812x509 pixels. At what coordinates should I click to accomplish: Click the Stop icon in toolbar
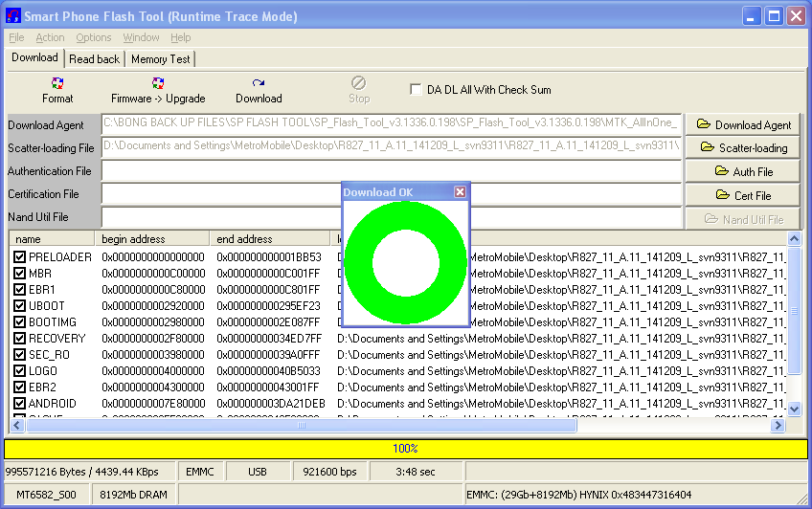point(359,84)
